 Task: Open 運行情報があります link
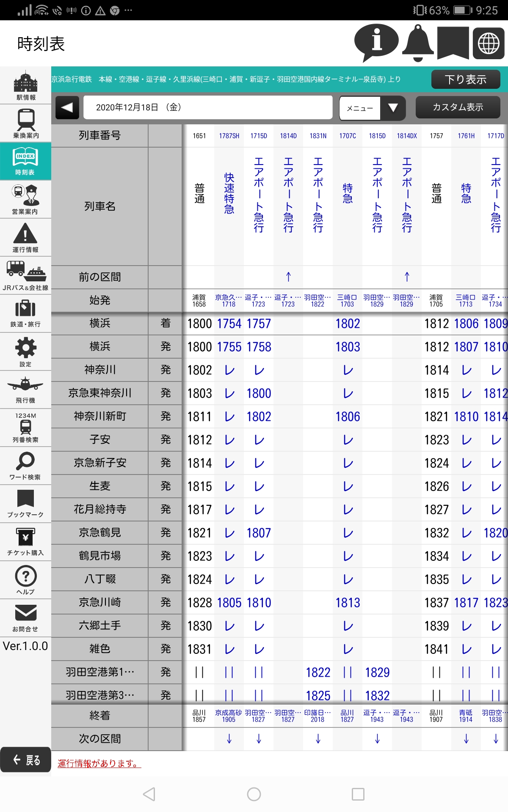(99, 763)
